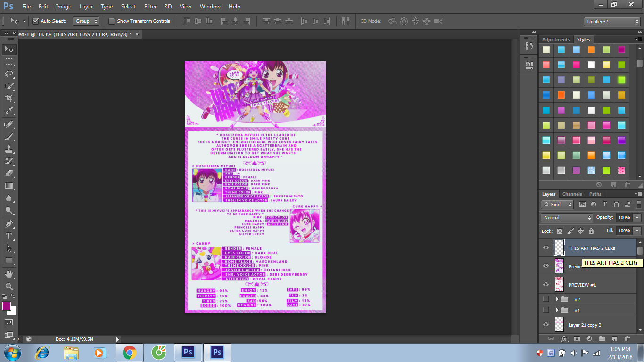
Task: Toggle Quick Mask mode icon
Action: point(9,322)
